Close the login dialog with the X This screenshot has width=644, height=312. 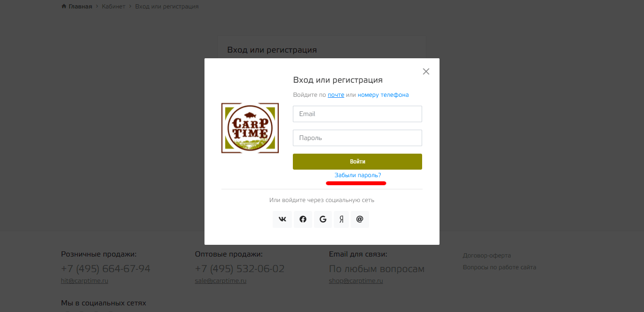pyautogui.click(x=426, y=71)
